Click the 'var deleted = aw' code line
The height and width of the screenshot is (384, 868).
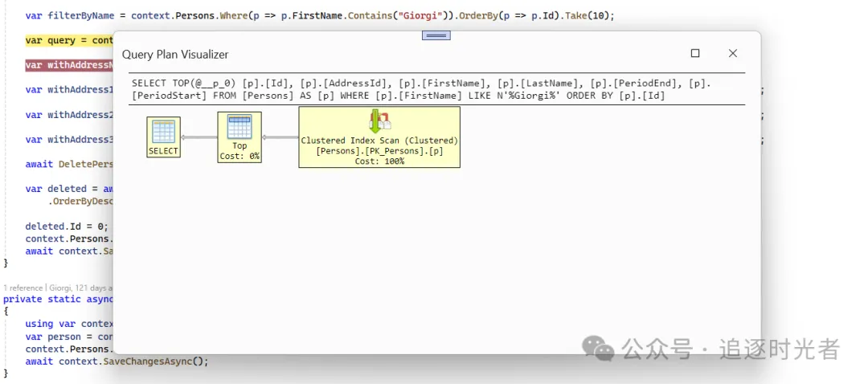[x=69, y=189]
